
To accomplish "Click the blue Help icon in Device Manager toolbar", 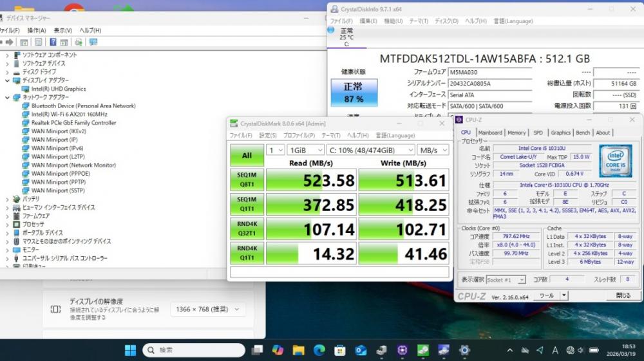I will click(x=53, y=42).
